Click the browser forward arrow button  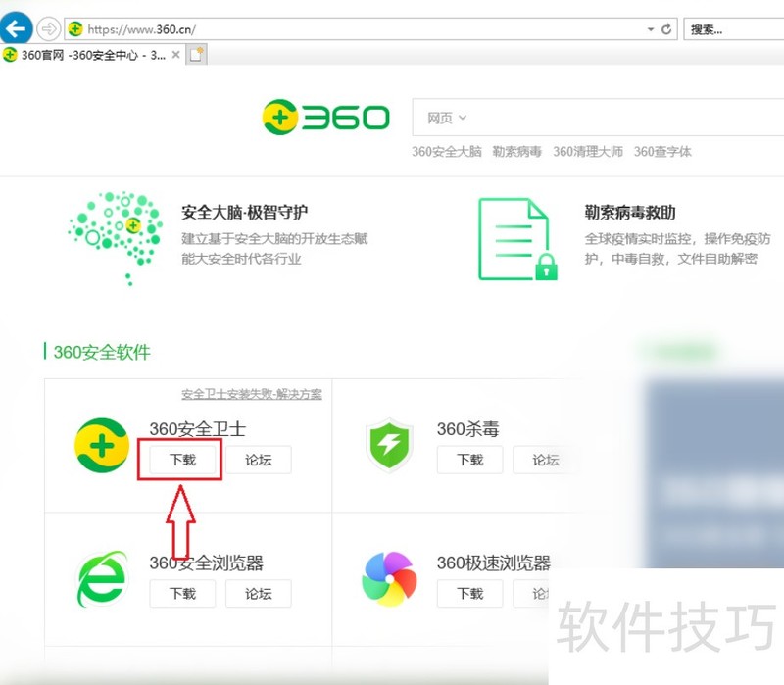pyautogui.click(x=48, y=29)
